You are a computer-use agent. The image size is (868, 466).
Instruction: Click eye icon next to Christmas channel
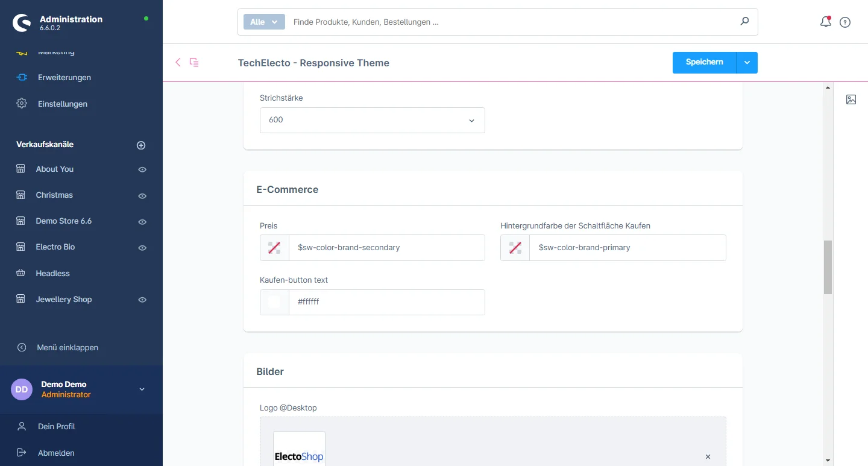pyautogui.click(x=142, y=196)
